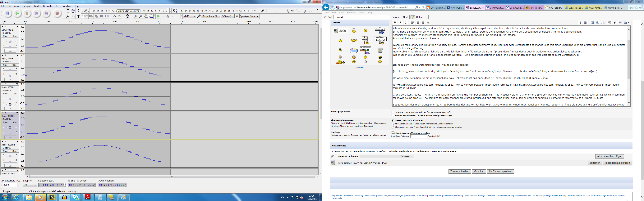Open Find bar Options dropdown
The image size is (644, 201).
(x=421, y=17)
